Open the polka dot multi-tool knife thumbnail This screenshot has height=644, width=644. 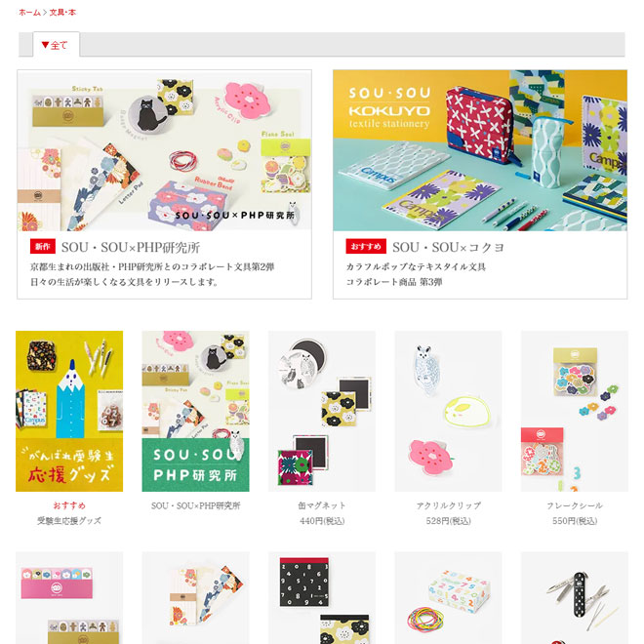(x=575, y=598)
